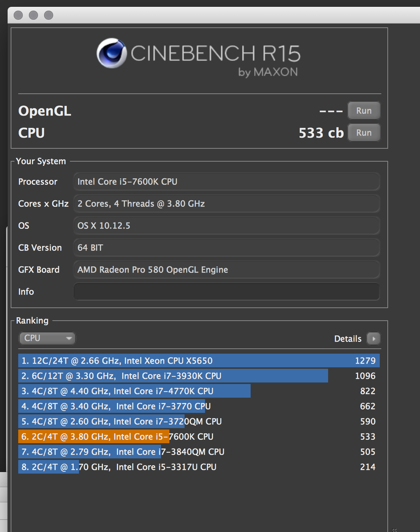
Task: Click the Details label in Ranking
Action: (348, 339)
